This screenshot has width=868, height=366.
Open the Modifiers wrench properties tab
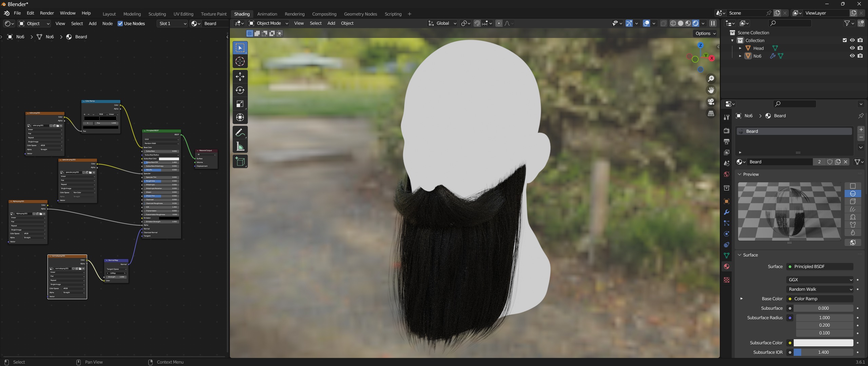(x=727, y=212)
